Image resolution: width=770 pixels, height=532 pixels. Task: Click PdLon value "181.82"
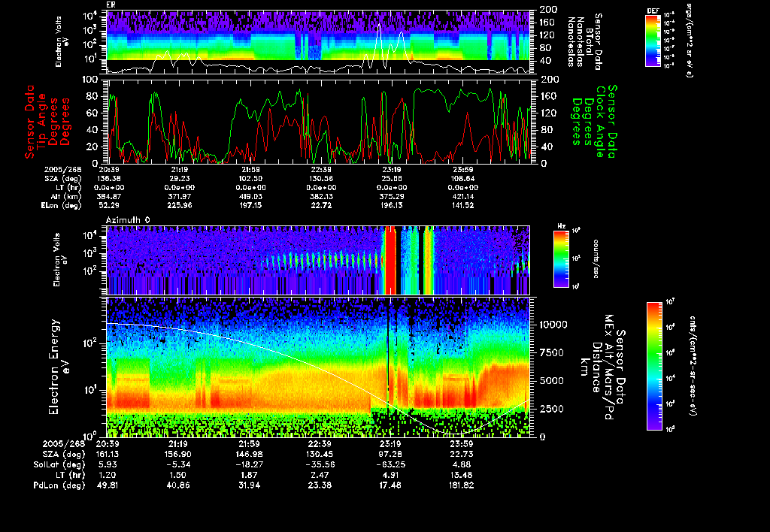point(461,485)
